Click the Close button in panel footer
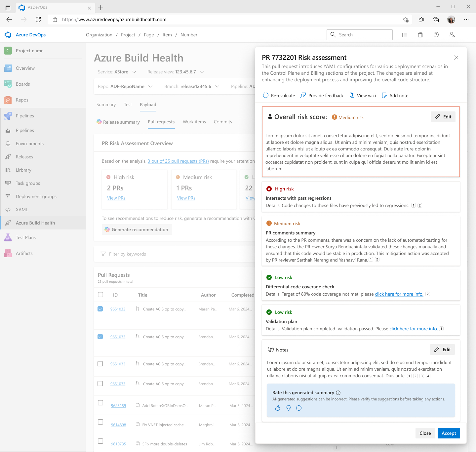 [425, 433]
